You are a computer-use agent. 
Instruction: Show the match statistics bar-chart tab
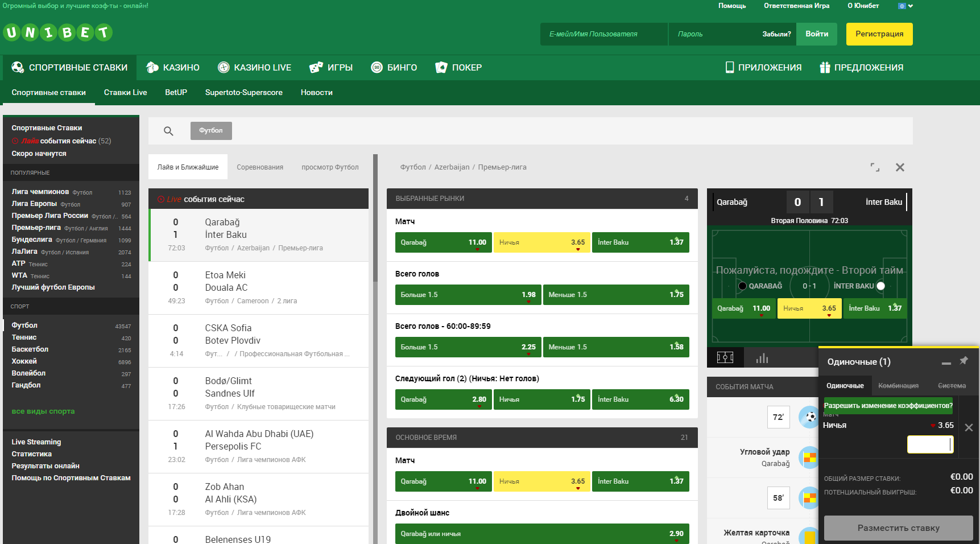[x=762, y=357]
